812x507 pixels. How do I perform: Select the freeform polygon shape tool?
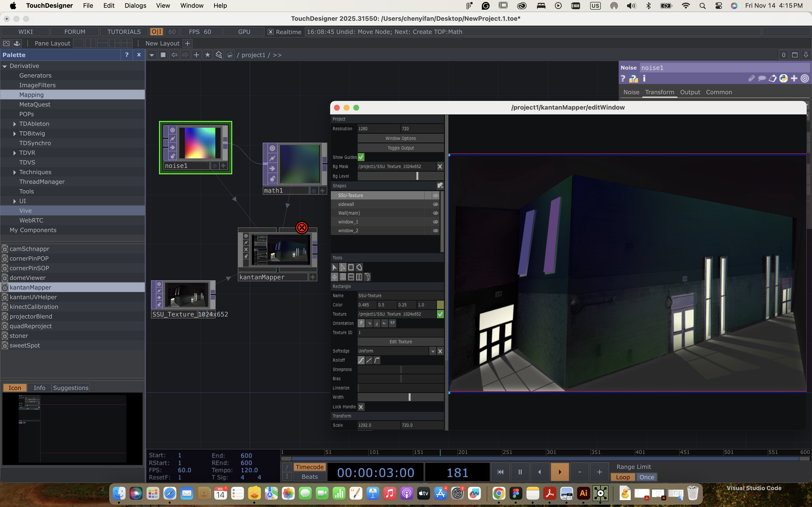click(x=359, y=267)
